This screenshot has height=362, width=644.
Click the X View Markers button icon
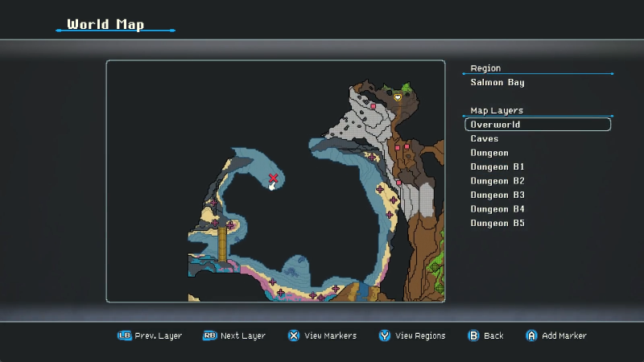tap(294, 335)
